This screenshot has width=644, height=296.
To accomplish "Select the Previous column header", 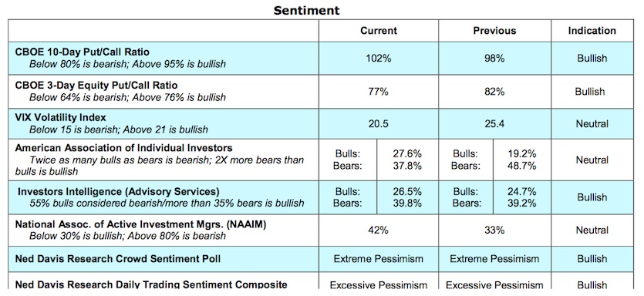I will click(494, 31).
